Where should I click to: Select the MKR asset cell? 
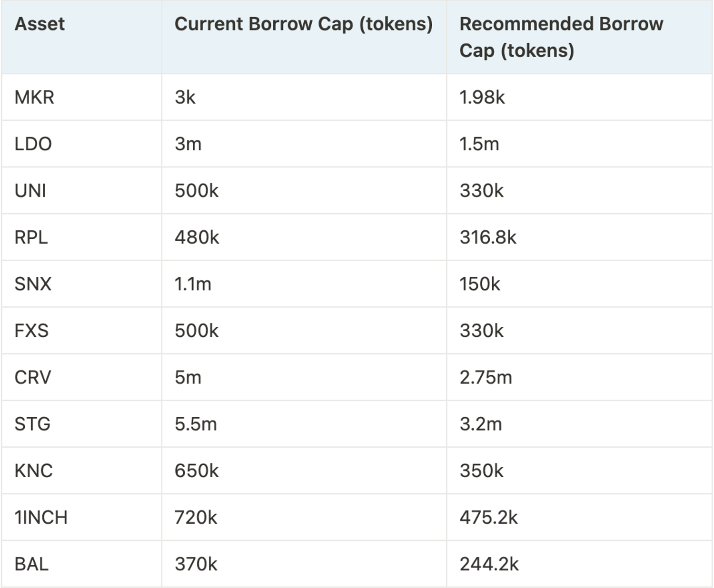[34, 97]
